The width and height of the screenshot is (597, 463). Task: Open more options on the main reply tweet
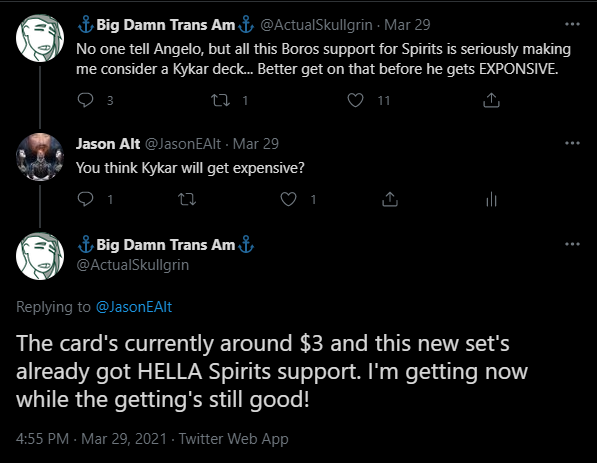pos(572,244)
